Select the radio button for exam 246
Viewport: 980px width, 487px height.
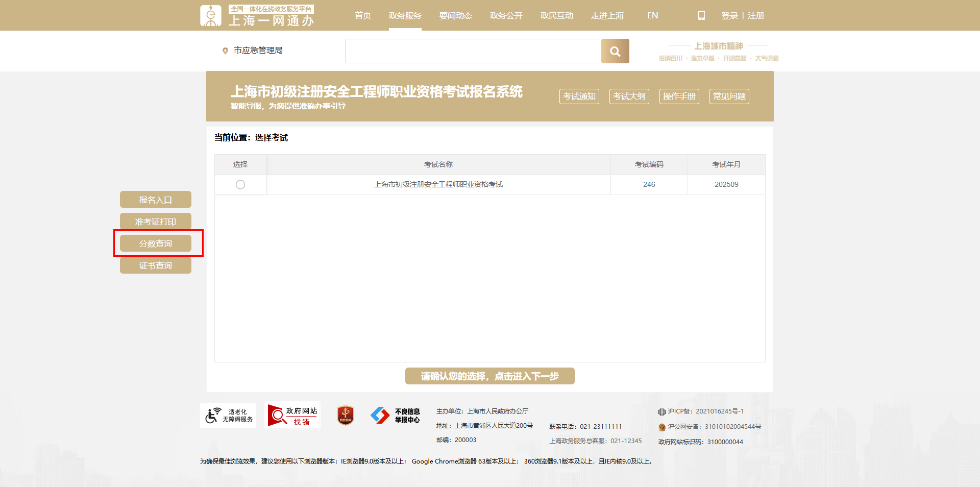[240, 184]
